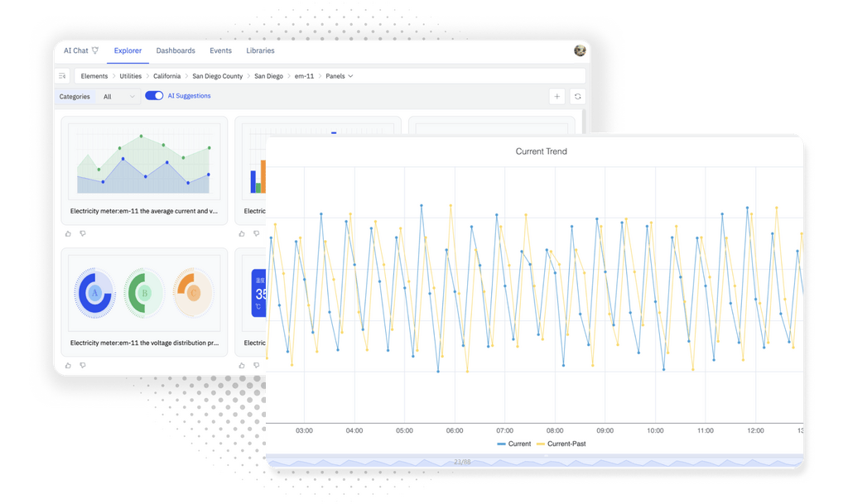Click the thumbs up on the voltage distribution card
The width and height of the screenshot is (848, 504).
69,365
